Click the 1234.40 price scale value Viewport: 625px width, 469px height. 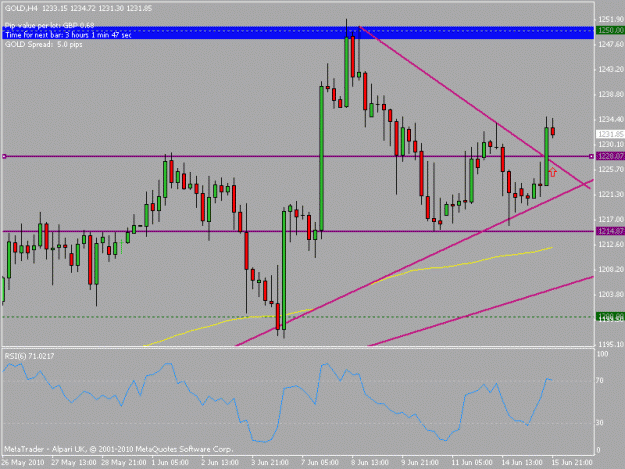611,119
